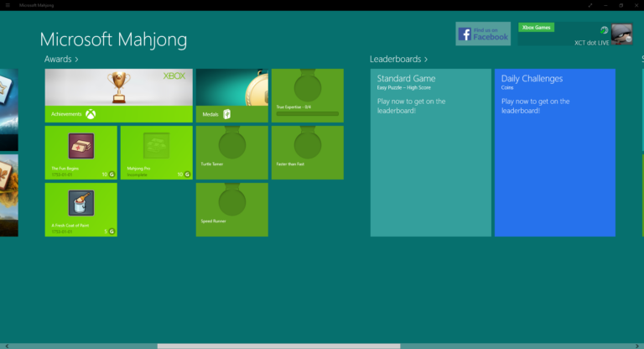Click the Xbox Games label
The width and height of the screenshot is (644, 349).
point(537,28)
